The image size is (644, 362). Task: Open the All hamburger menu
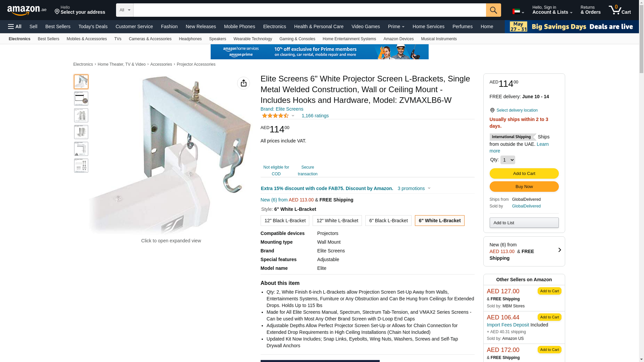coord(15,26)
